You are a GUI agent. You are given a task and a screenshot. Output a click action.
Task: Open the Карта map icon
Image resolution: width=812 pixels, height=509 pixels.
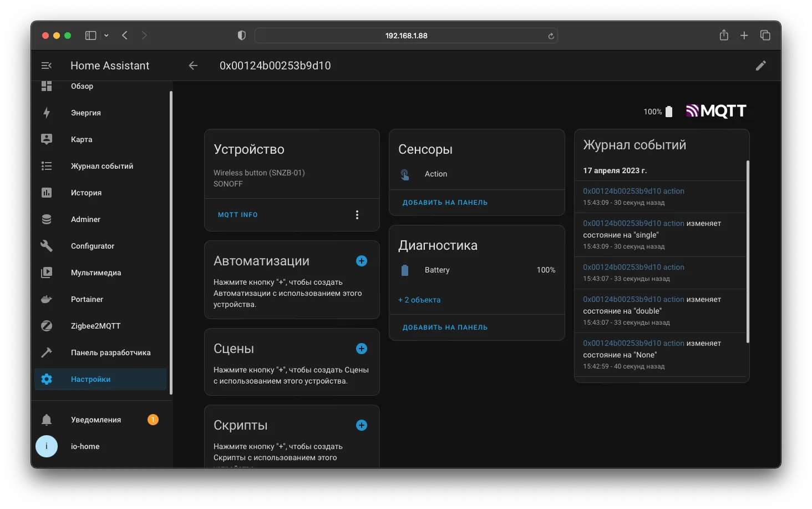coord(47,139)
